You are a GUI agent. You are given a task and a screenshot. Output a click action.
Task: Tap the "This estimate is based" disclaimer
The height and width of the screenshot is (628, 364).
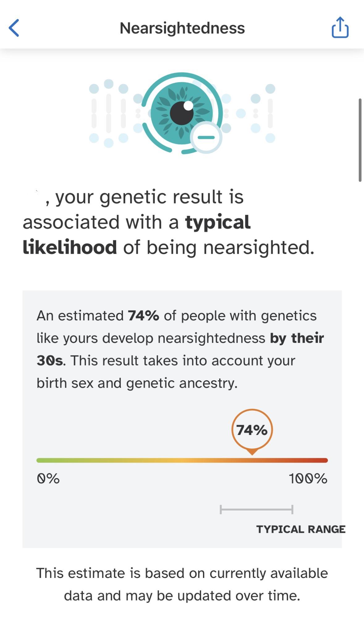182,584
